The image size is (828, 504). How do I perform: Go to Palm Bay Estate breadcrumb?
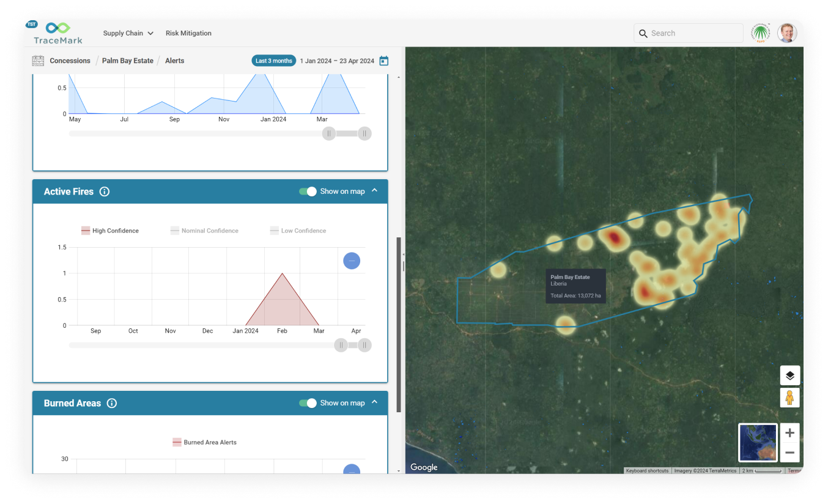click(127, 61)
